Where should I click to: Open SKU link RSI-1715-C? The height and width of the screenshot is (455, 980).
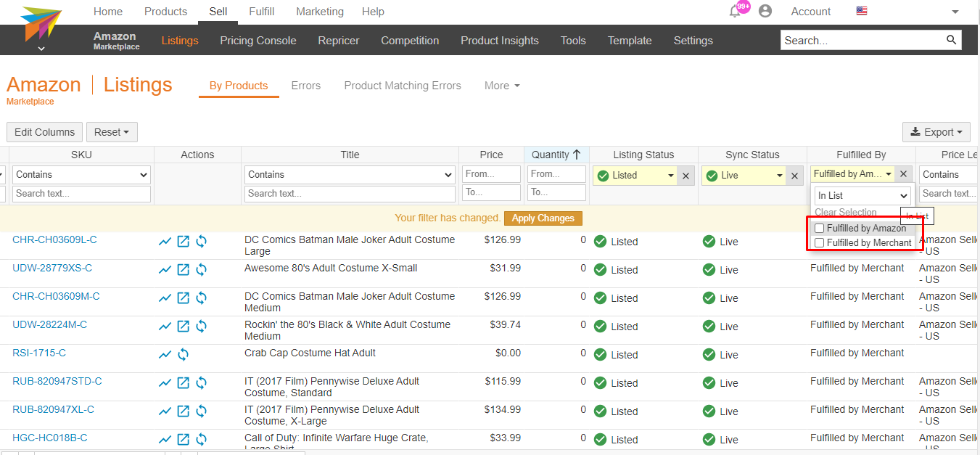[39, 353]
